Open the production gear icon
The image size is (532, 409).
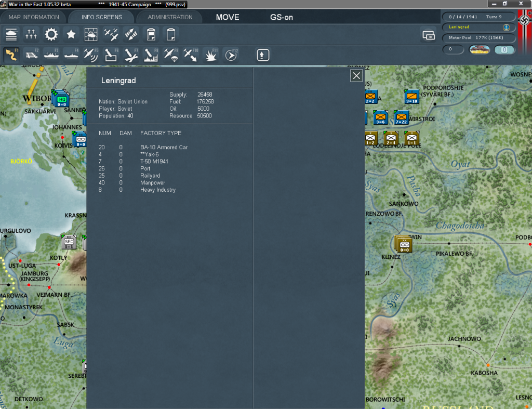point(51,35)
